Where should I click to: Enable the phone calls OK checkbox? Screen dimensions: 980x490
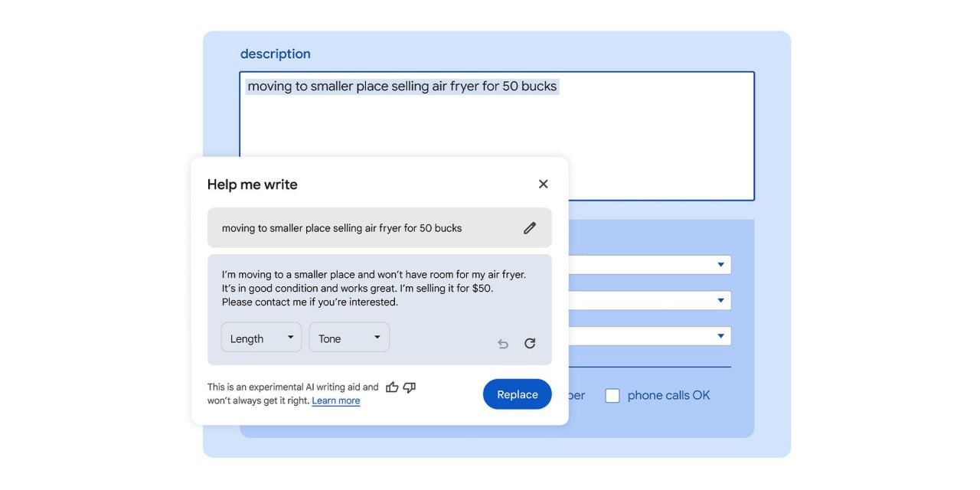tap(612, 396)
